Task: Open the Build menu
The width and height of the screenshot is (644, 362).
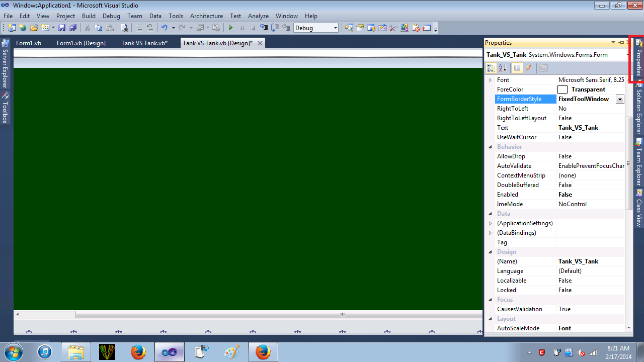Action: point(89,16)
